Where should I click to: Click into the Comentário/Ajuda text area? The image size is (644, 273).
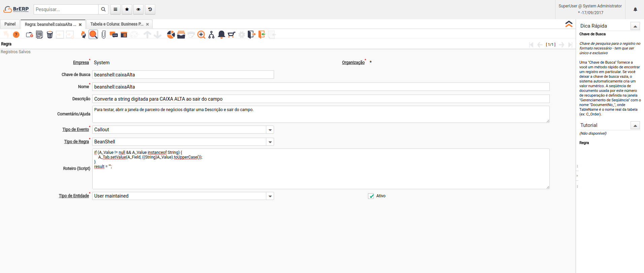click(x=321, y=114)
